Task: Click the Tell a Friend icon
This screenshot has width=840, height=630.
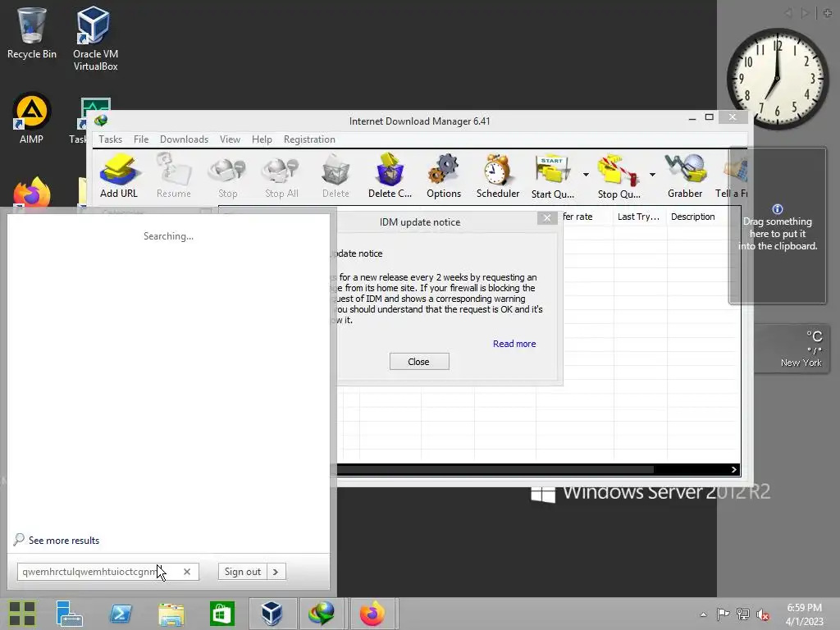Action: click(733, 176)
